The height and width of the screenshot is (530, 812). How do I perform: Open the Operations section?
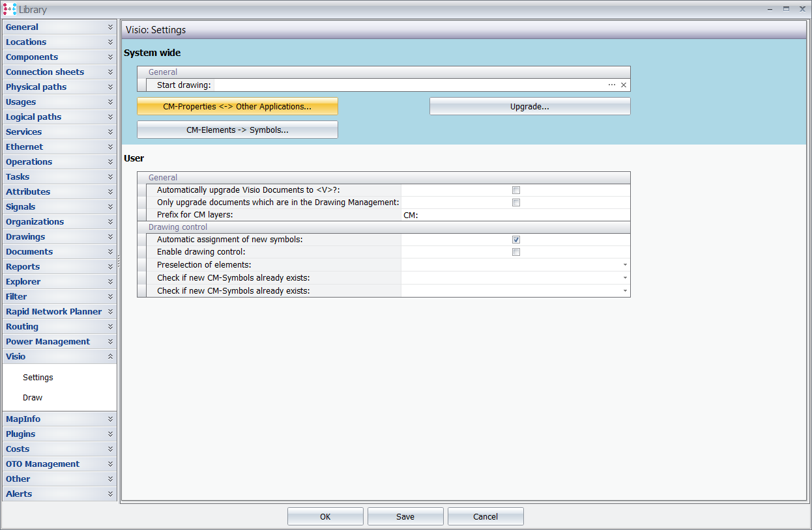coord(59,162)
